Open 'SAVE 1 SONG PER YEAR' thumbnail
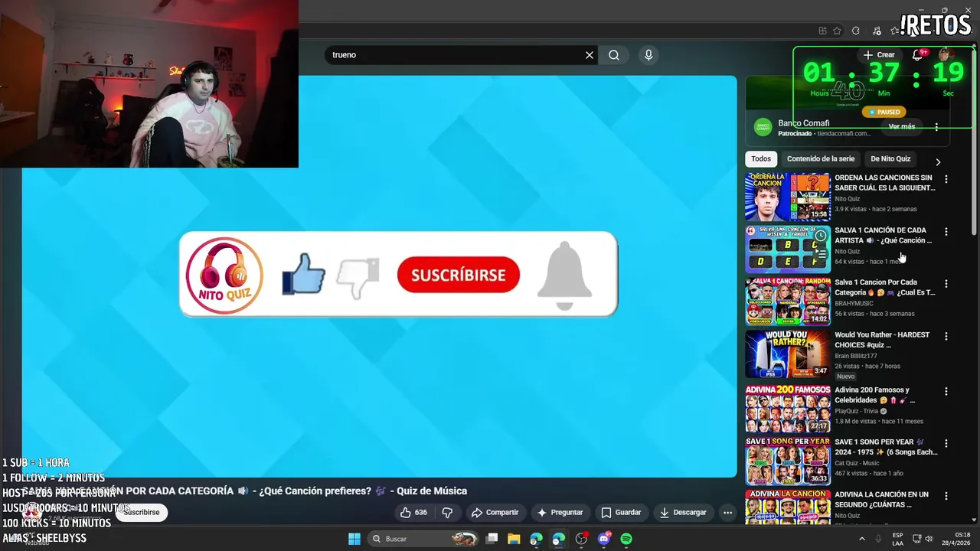 pyautogui.click(x=788, y=461)
